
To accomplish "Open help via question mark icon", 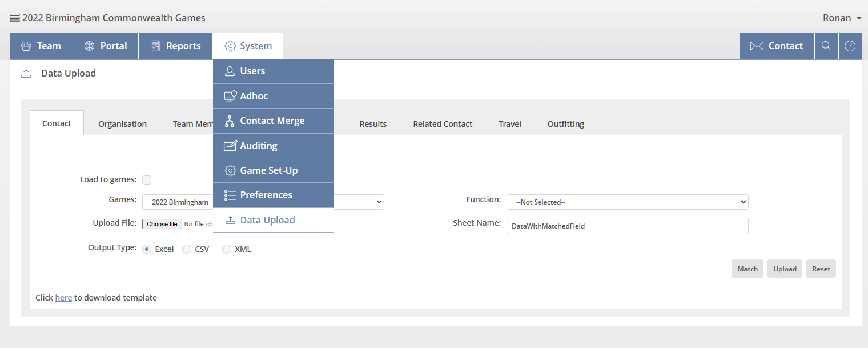I will [x=850, y=46].
